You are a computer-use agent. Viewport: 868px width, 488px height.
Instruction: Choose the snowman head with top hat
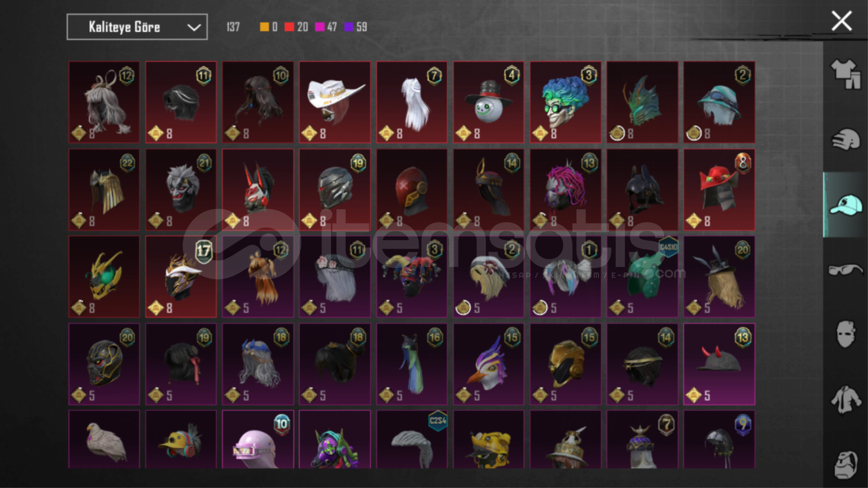pos(489,102)
